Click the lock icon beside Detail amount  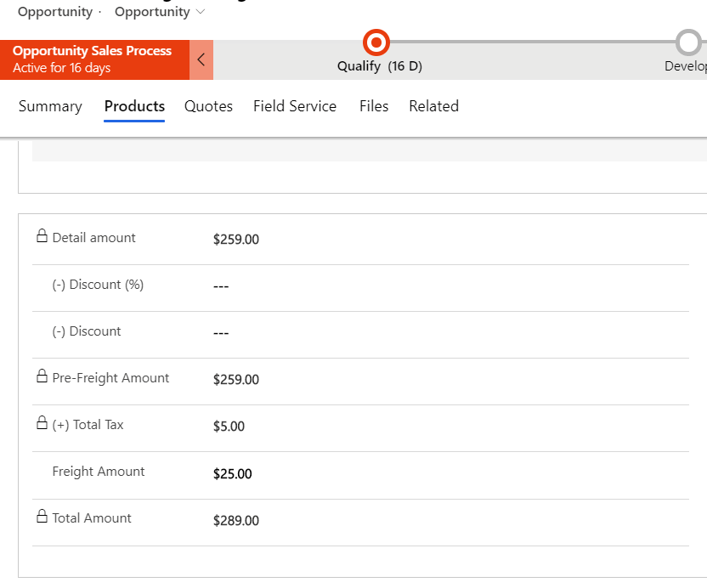pyautogui.click(x=42, y=236)
